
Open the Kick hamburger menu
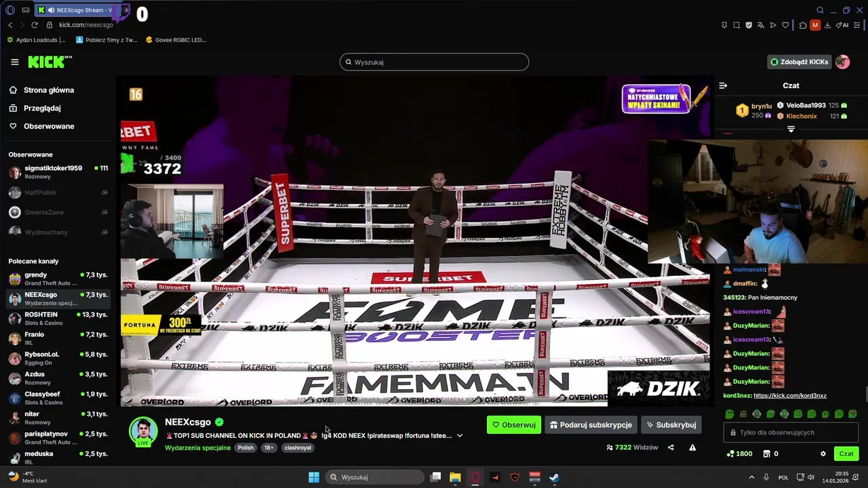15,62
